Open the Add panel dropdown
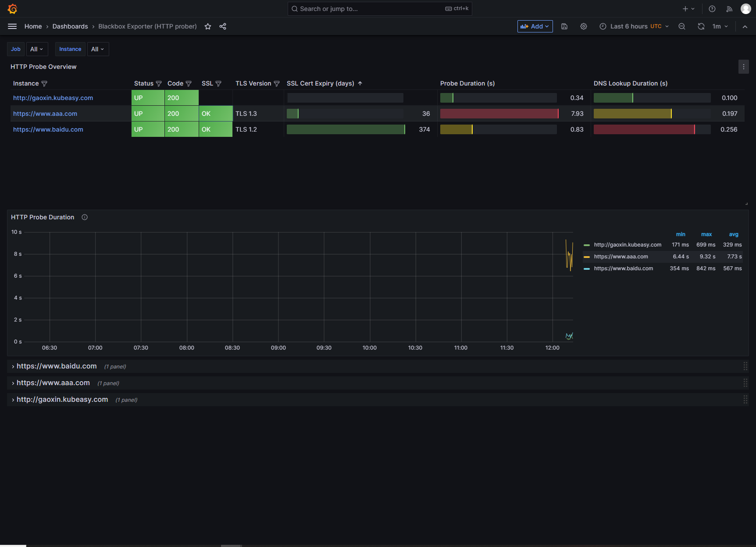Viewport: 756px width, 547px height. (x=535, y=26)
